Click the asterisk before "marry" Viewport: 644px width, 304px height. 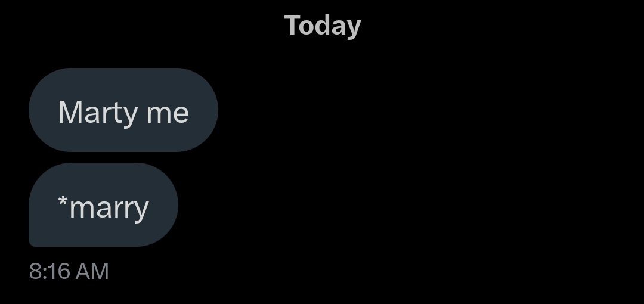[63, 201]
